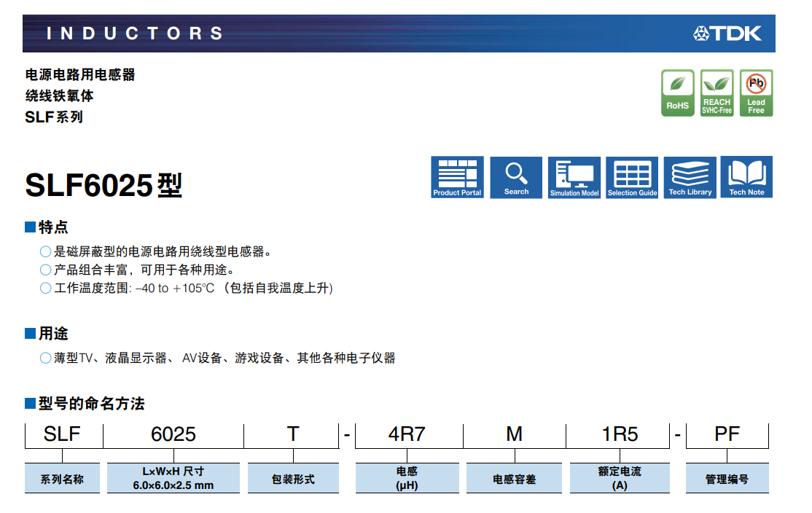Screen dimensions: 812x513
Task: Select the 6025 part number segment
Action: (x=173, y=434)
